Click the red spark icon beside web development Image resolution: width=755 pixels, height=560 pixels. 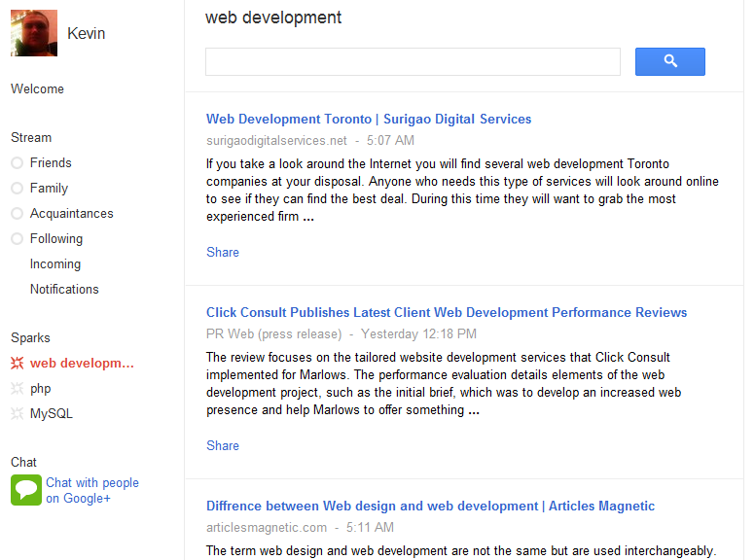point(18,364)
